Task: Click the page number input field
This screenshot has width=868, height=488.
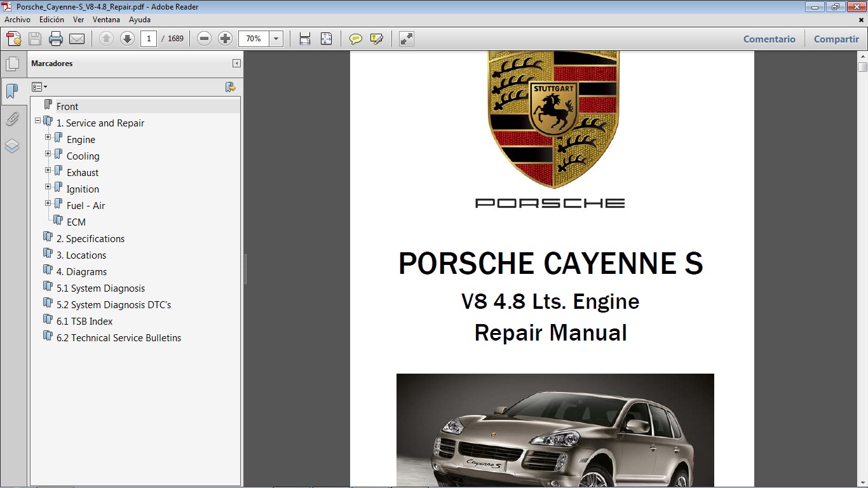Action: coord(148,39)
